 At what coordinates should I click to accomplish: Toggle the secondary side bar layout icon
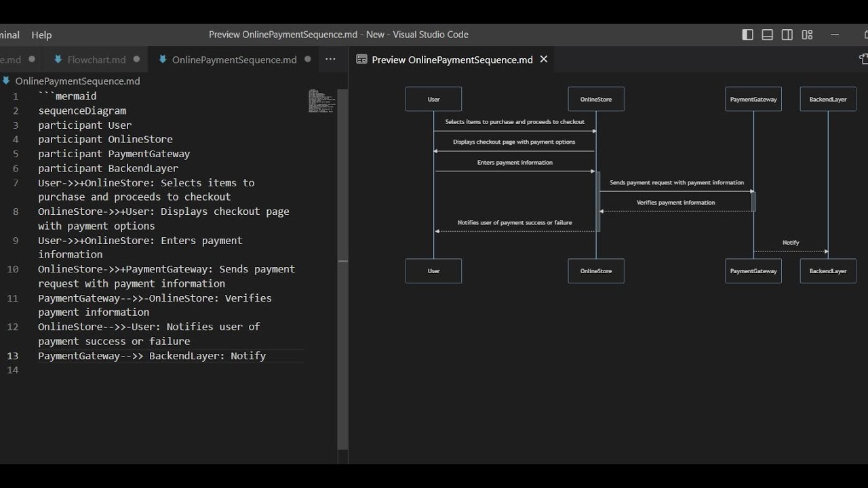[787, 35]
